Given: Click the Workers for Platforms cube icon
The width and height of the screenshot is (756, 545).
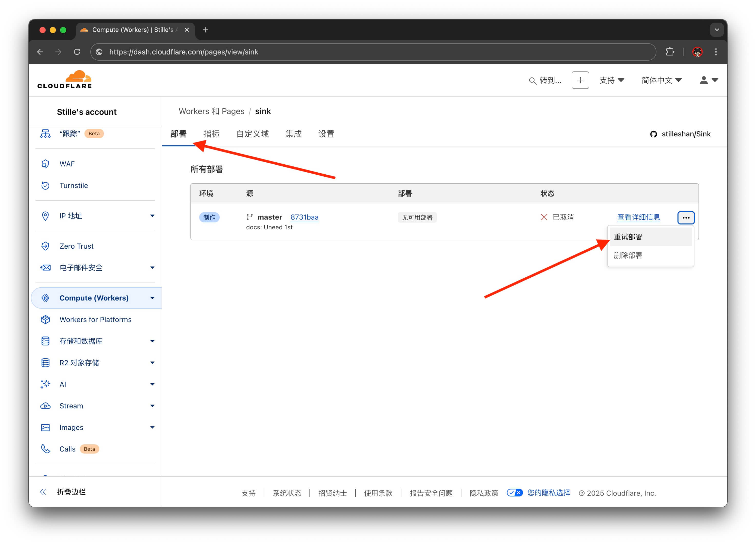Looking at the screenshot, I should [x=45, y=320].
